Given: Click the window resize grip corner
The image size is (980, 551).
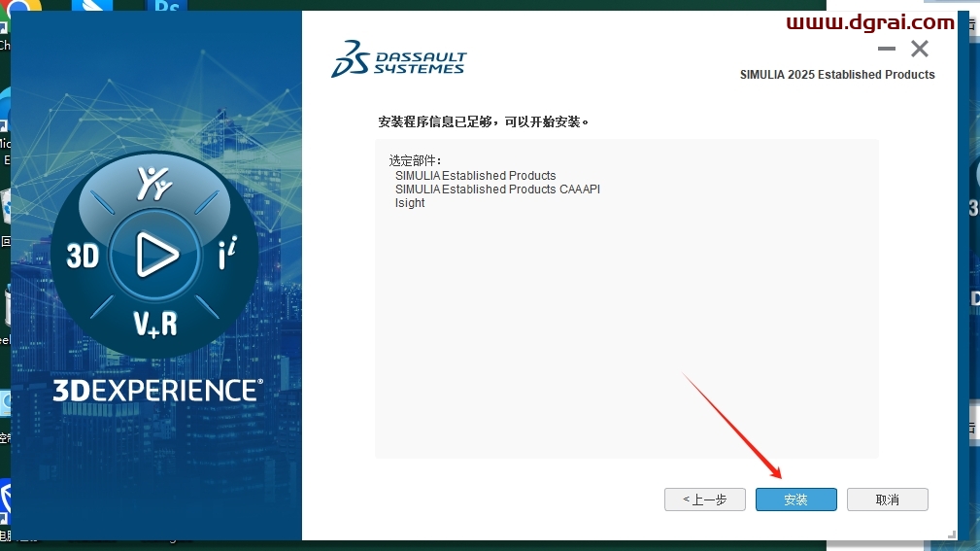Looking at the screenshot, I should pos(951,534).
